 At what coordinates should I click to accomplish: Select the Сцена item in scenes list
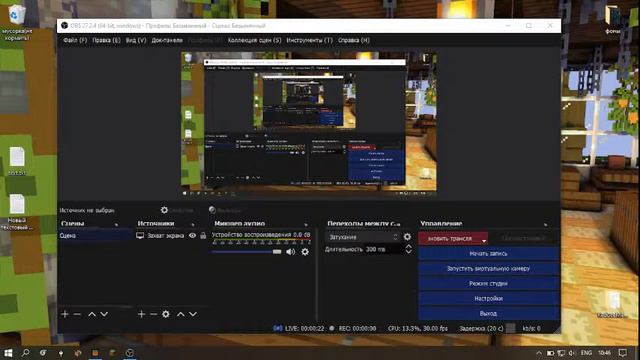click(95, 236)
